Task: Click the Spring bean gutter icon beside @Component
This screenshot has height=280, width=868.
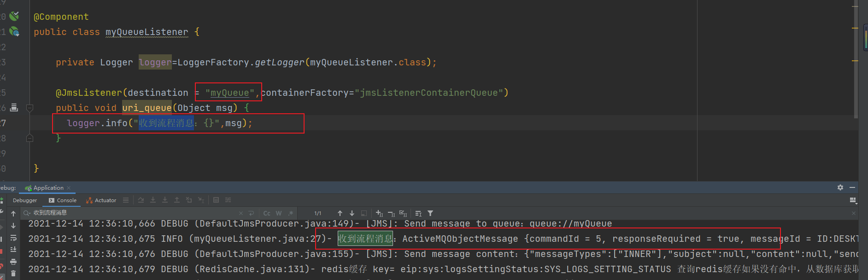Action: [14, 17]
